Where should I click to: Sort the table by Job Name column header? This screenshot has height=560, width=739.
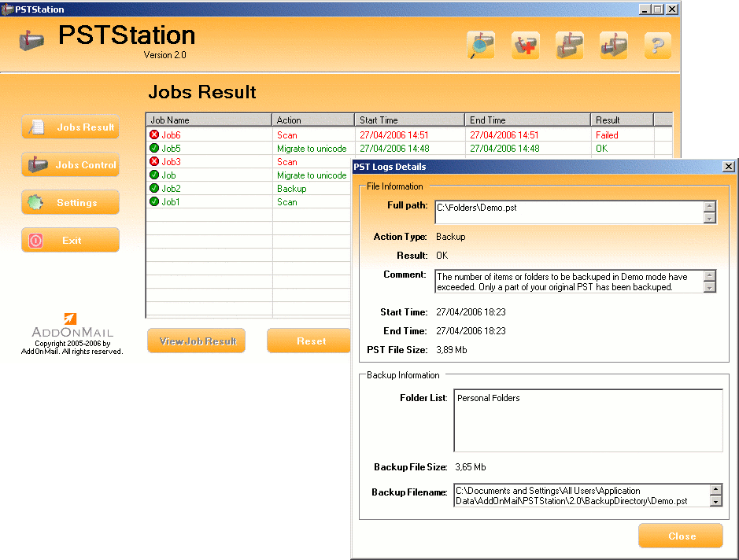[209, 120]
